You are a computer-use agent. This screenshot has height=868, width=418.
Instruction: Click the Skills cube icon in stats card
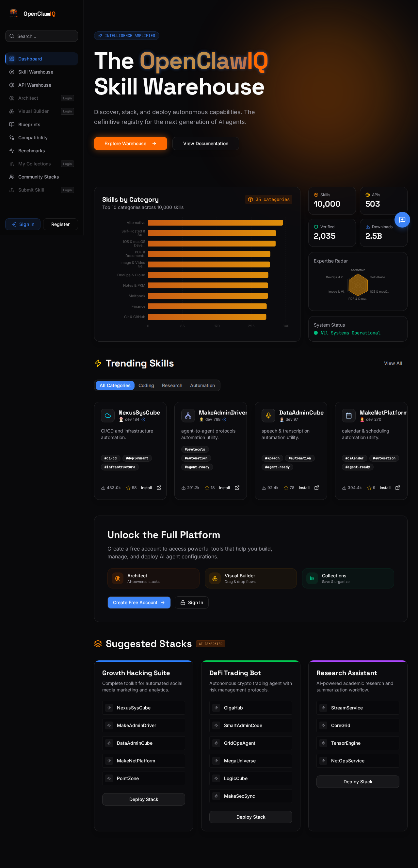click(x=316, y=195)
